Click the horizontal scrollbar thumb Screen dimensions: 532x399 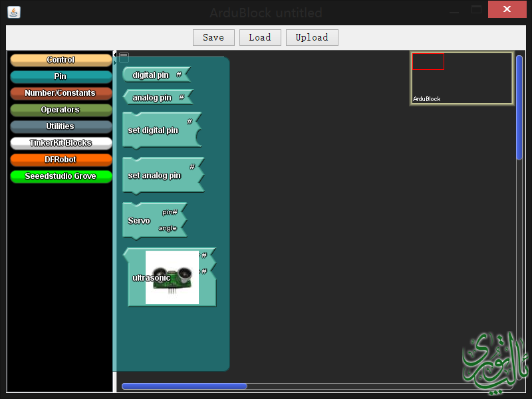point(184,386)
